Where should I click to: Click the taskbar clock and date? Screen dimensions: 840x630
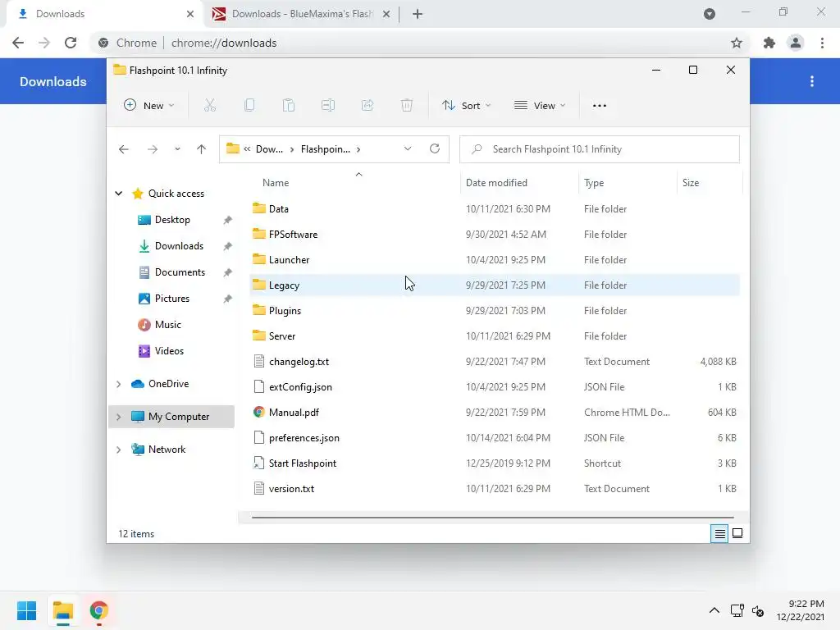(801, 610)
